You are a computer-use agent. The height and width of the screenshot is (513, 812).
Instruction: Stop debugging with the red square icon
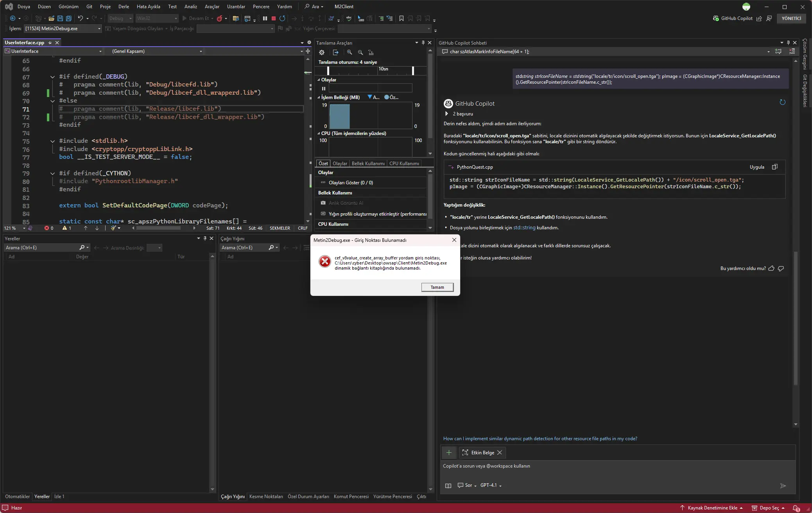[x=274, y=18]
